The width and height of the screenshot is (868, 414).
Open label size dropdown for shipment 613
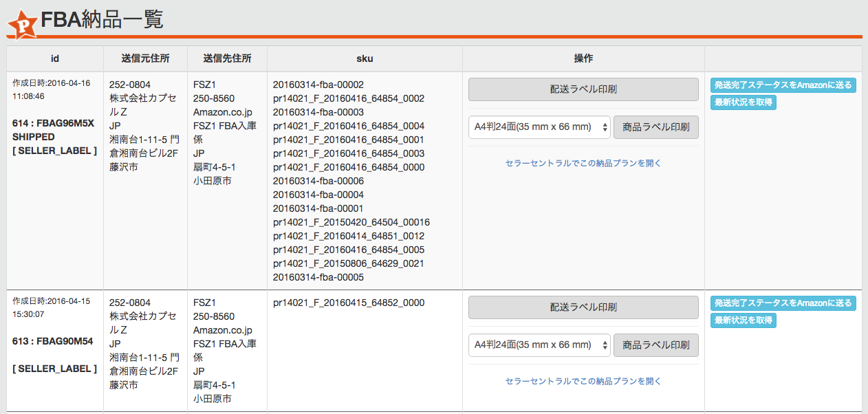click(539, 345)
